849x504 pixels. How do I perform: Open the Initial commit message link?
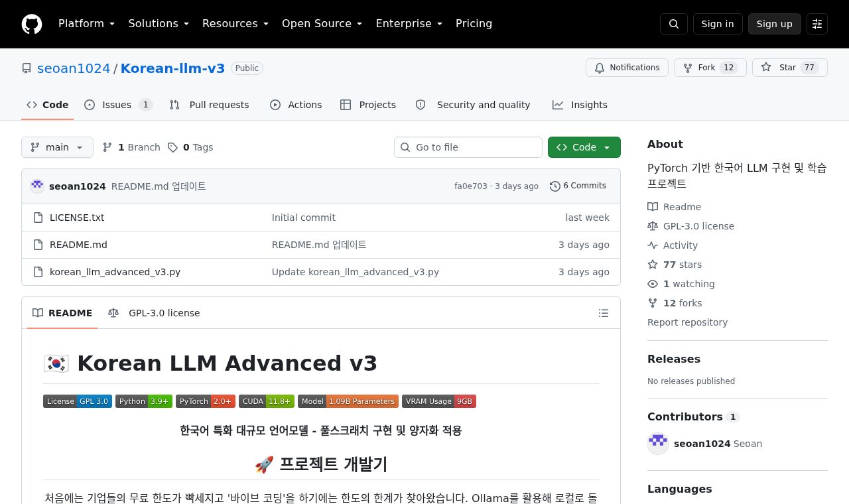coord(304,218)
